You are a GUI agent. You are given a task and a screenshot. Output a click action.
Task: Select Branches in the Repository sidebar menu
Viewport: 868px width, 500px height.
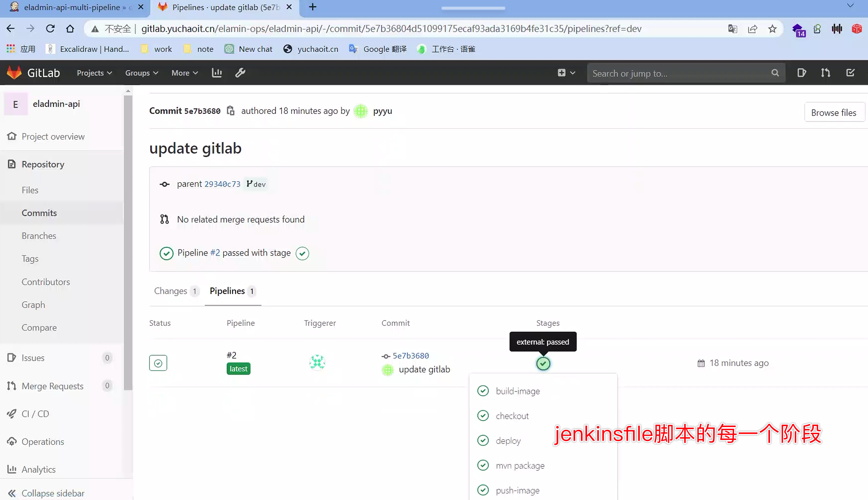[39, 236]
